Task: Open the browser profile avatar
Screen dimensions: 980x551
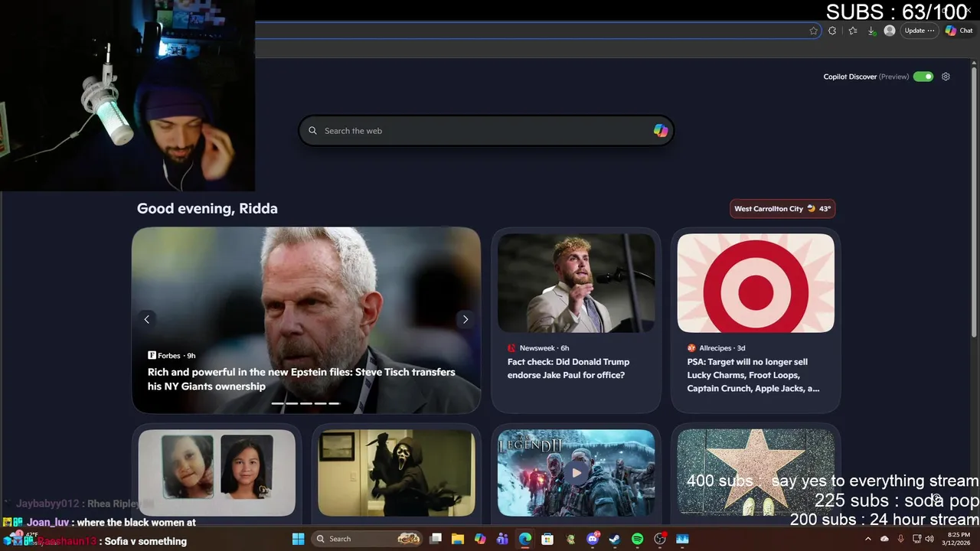Action: 889,31
